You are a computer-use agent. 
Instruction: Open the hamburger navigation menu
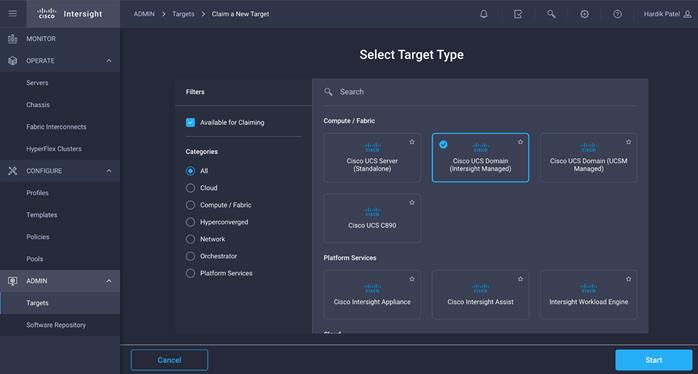[x=12, y=14]
